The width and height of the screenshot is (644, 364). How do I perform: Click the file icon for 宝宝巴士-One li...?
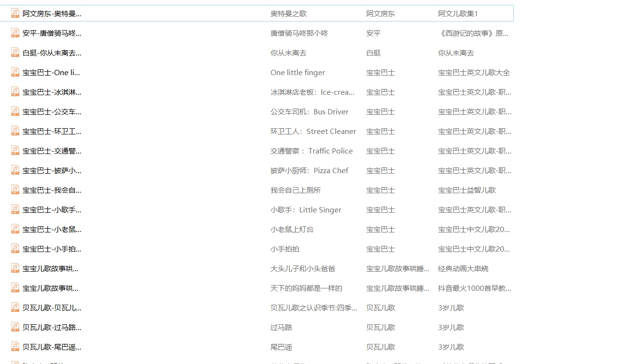[x=15, y=72]
